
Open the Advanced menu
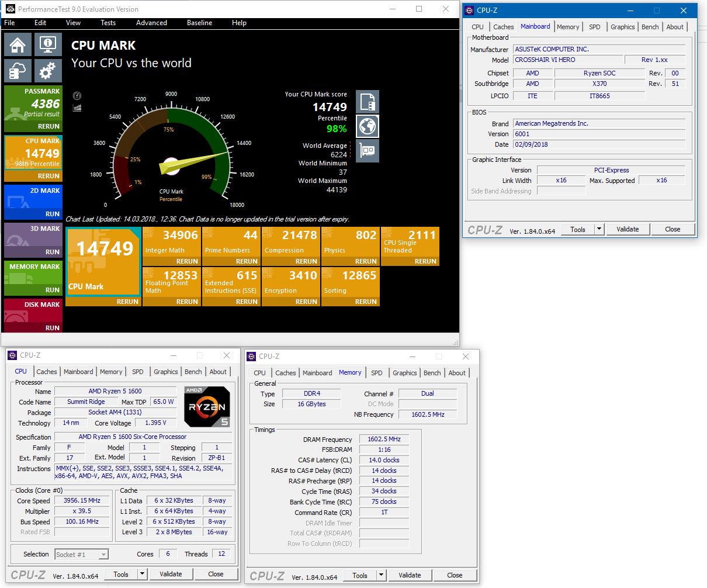point(151,23)
